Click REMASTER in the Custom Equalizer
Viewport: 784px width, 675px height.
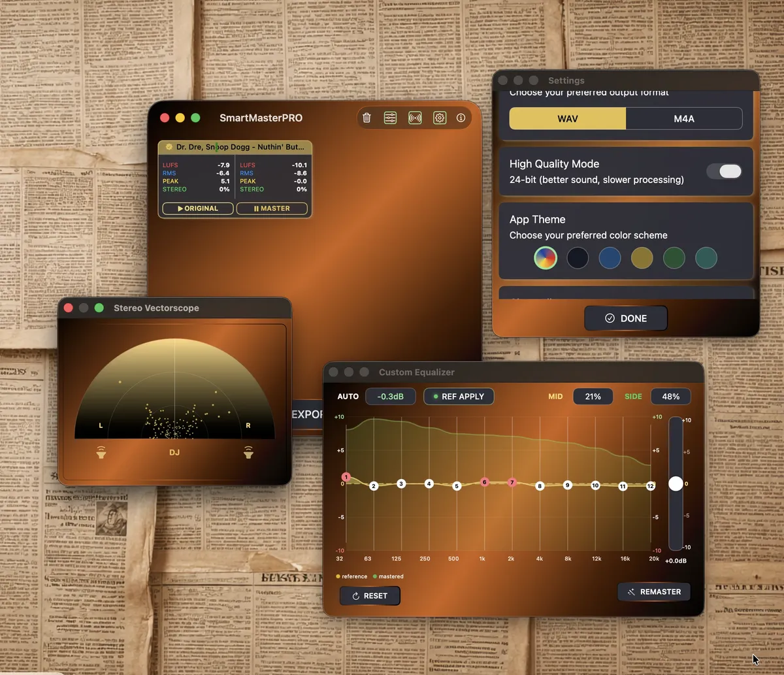pyautogui.click(x=654, y=591)
